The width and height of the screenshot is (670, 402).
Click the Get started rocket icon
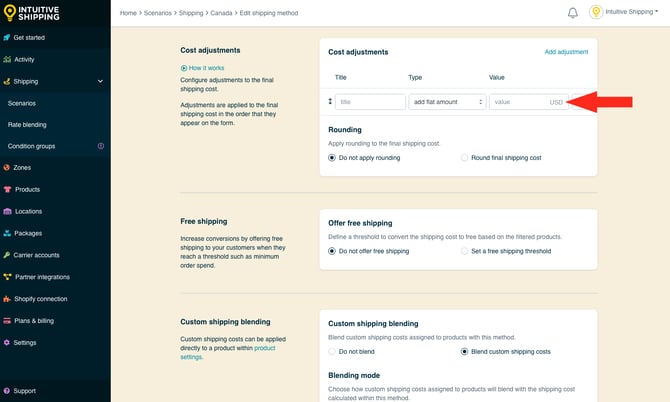coord(6,38)
